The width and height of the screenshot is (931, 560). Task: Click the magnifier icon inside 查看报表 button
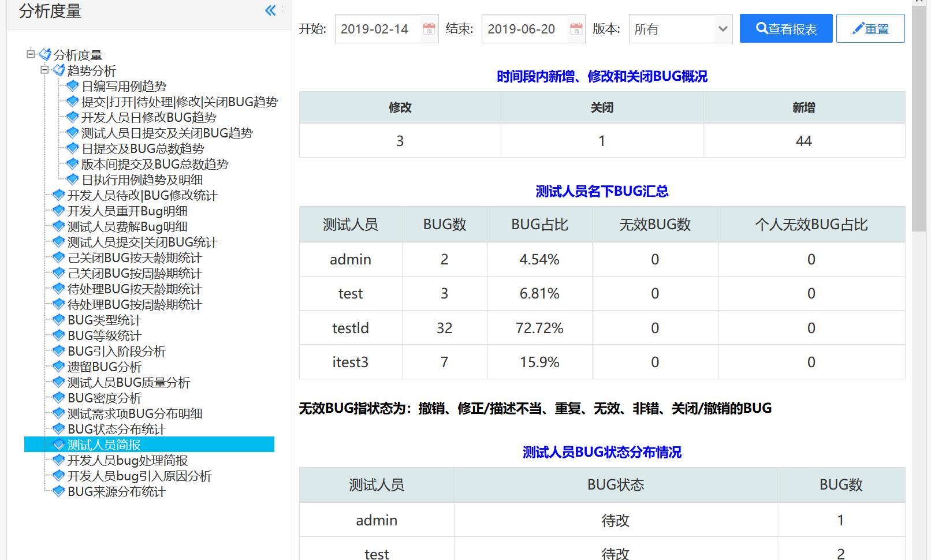[x=762, y=28]
